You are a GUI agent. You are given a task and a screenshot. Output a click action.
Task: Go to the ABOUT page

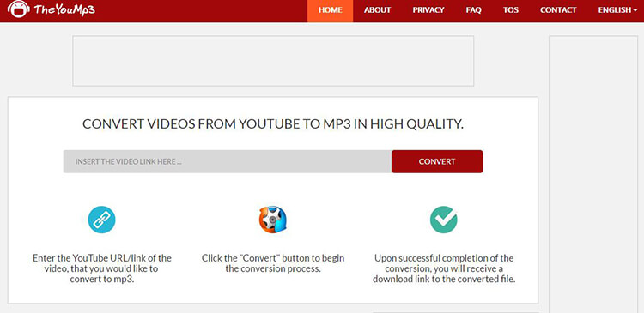[x=378, y=10]
